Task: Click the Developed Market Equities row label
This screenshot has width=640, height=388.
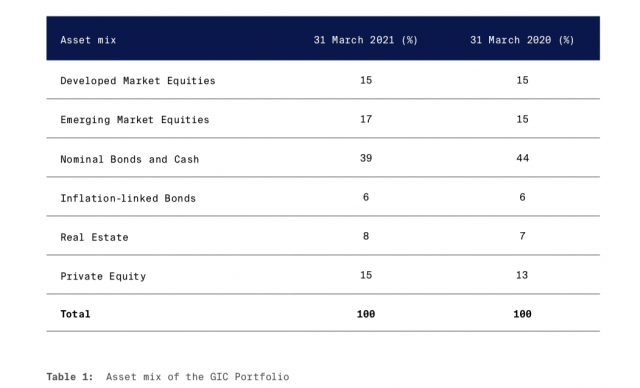Action: click(138, 81)
